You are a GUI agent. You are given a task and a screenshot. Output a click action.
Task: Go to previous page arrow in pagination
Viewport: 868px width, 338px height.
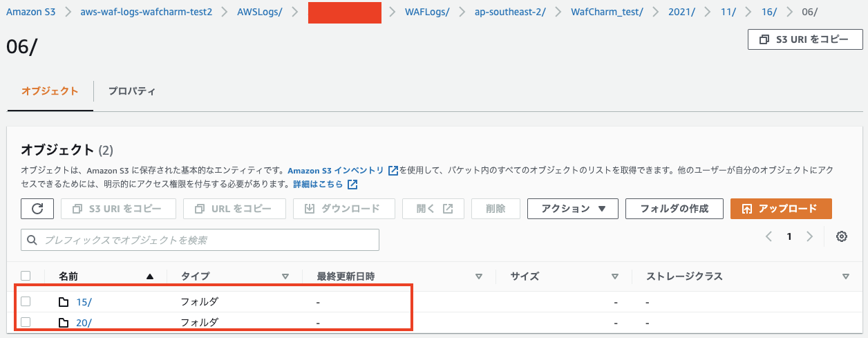pos(768,236)
